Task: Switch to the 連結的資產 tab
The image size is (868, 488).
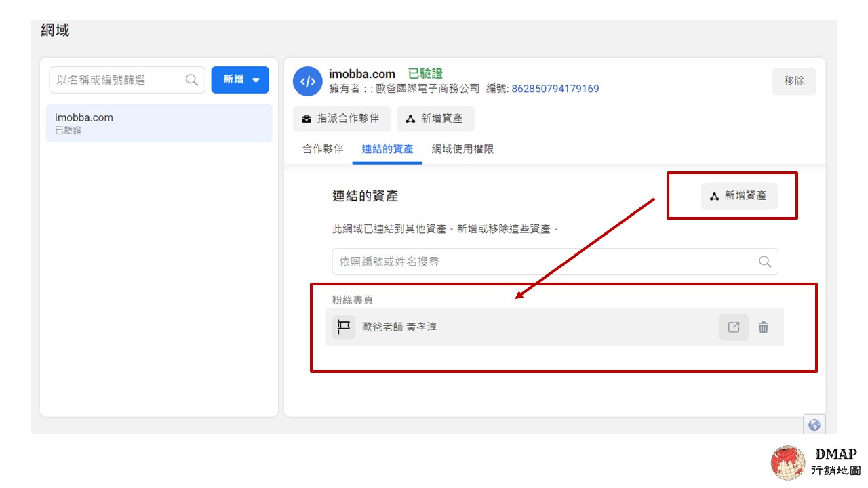Action: [x=387, y=149]
